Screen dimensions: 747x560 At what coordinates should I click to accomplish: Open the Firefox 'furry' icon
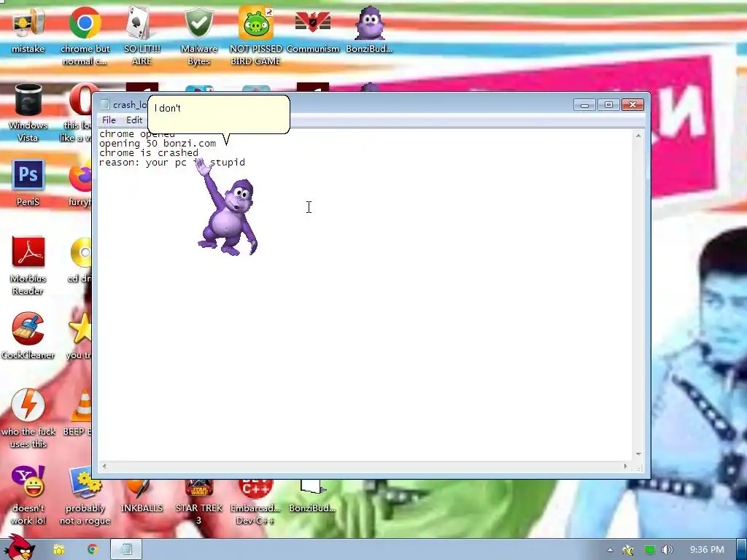point(80,184)
